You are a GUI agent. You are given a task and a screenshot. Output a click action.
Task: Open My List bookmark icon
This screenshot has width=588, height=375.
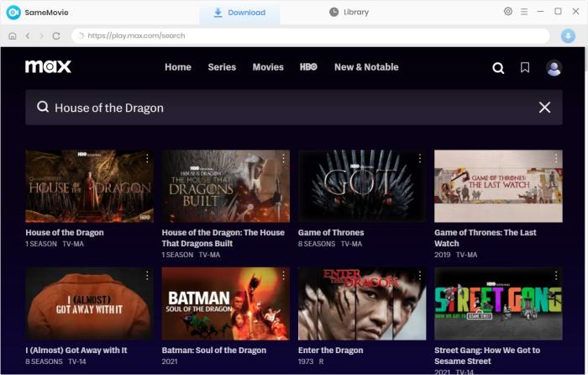point(525,68)
